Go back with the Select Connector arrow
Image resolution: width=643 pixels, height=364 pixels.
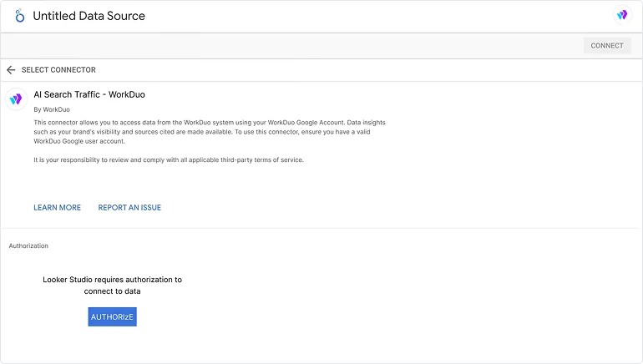click(11, 69)
